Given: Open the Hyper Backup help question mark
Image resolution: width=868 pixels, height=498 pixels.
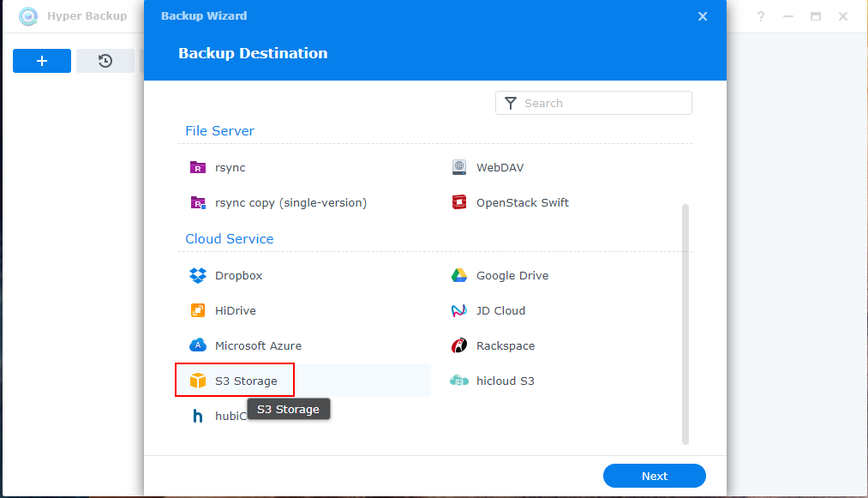Looking at the screenshot, I should [760, 16].
